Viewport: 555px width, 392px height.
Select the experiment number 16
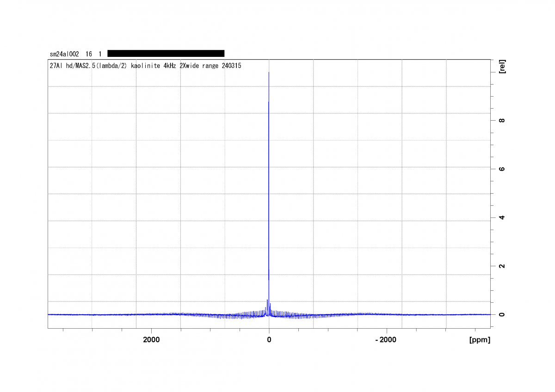point(89,54)
